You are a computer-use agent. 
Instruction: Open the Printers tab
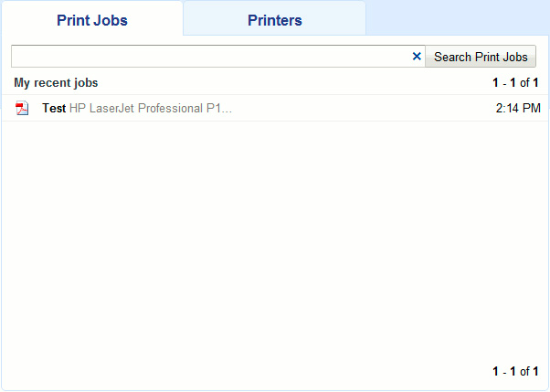(274, 20)
